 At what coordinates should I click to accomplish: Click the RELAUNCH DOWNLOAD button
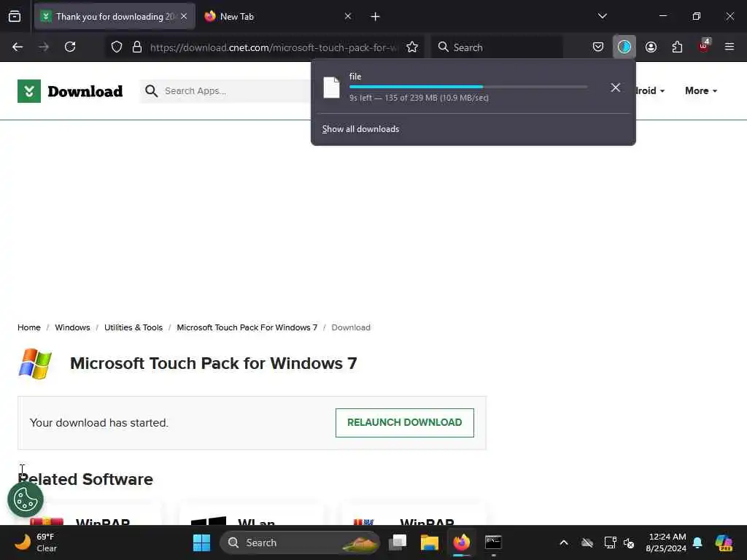pyautogui.click(x=404, y=422)
